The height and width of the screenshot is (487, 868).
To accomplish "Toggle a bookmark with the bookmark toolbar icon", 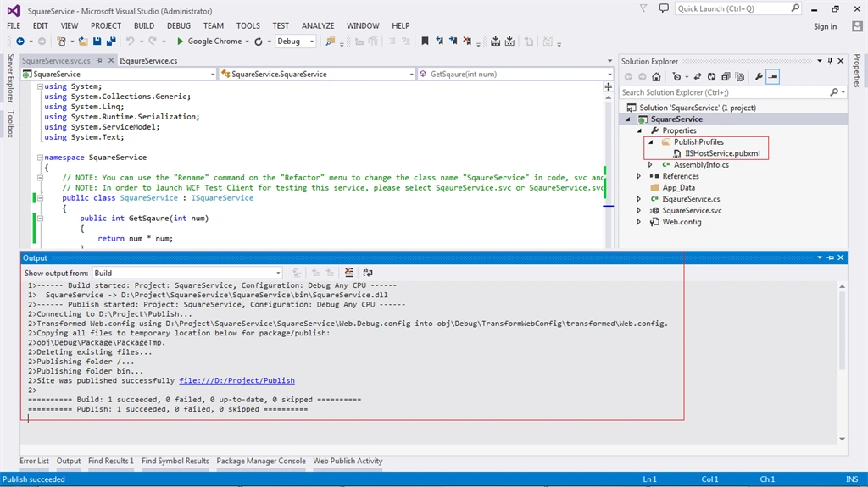I will 426,42.
